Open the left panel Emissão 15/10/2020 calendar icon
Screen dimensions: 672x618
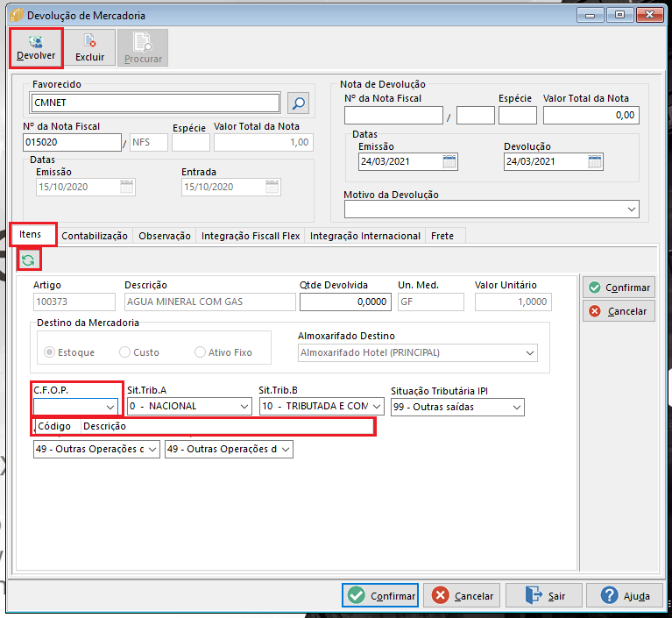point(126,187)
